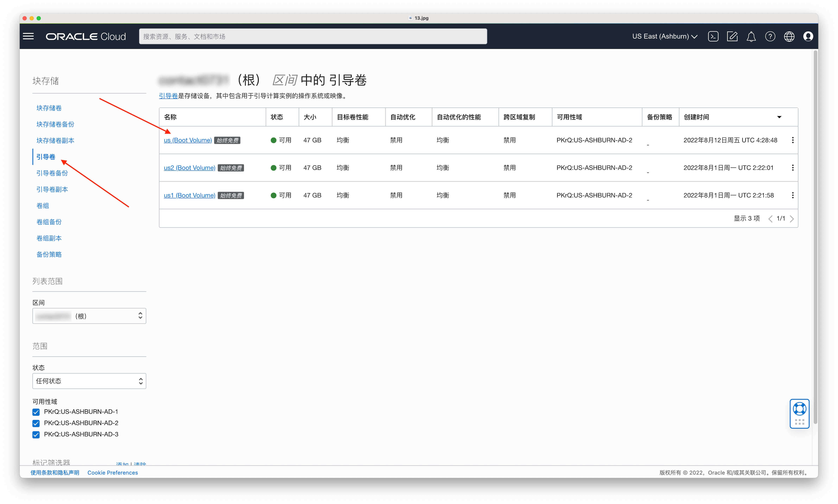Click creation time 2022年8月1日周一 UTC 2:21:58
838x504 pixels.
728,195
